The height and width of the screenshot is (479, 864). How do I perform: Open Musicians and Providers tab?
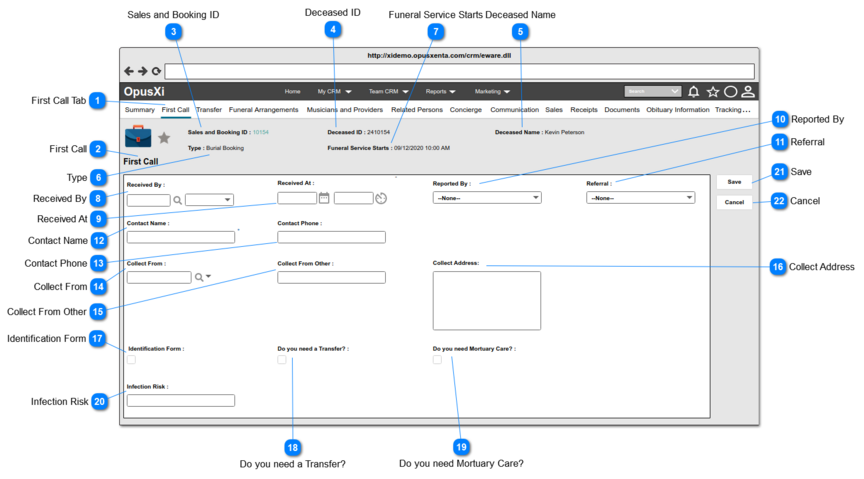tap(344, 110)
